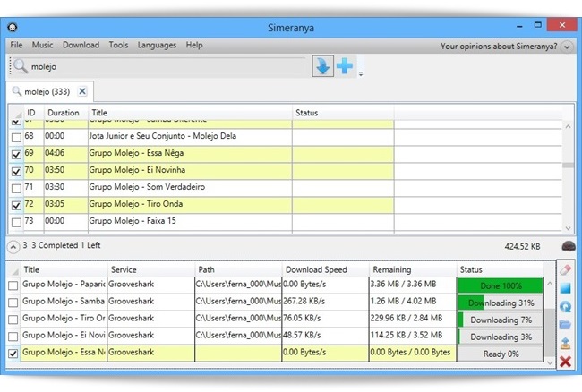The image size is (582, 392).
Task: Minimize the Simeranya window
Action: tap(519, 26)
